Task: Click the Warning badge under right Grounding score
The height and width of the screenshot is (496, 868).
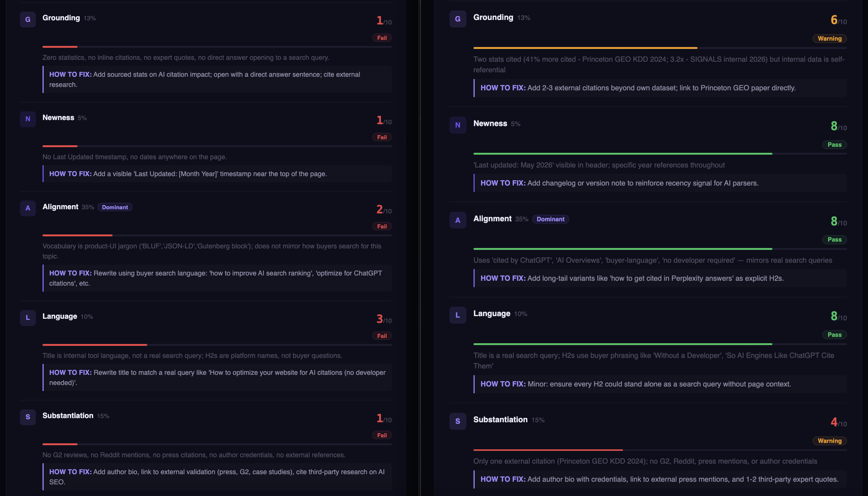Action: point(830,39)
